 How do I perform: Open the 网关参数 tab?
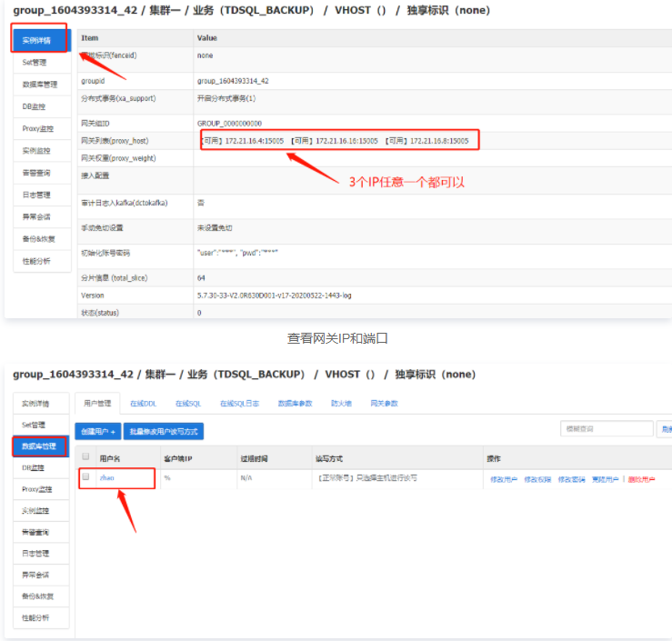tap(384, 403)
